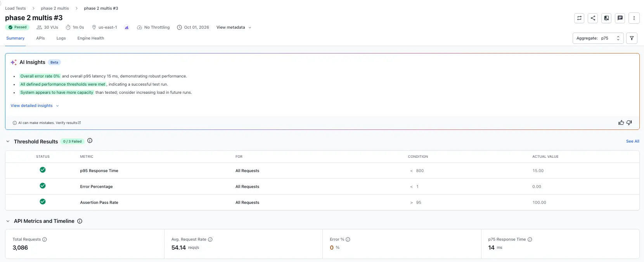Give thumbs down to AI Insights

629,122
